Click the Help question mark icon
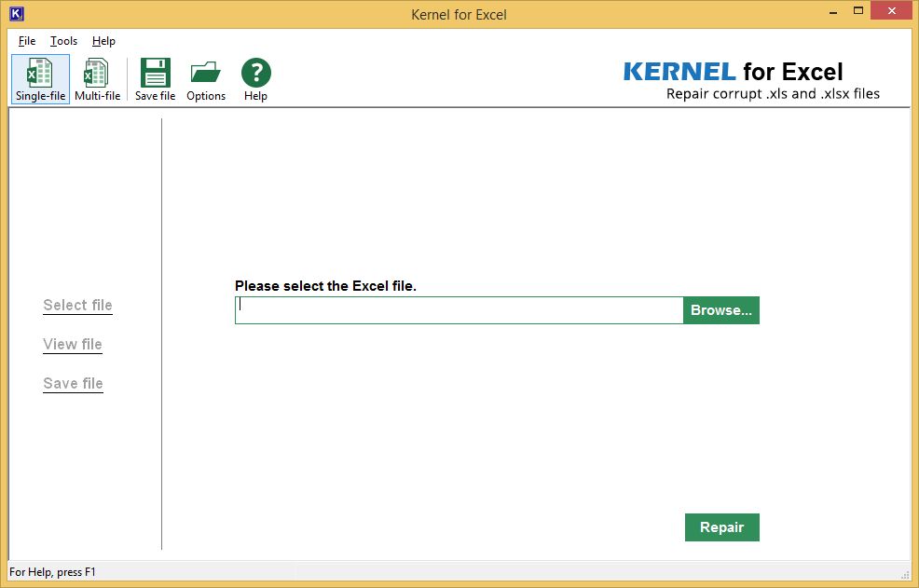This screenshot has width=919, height=588. 255,79
